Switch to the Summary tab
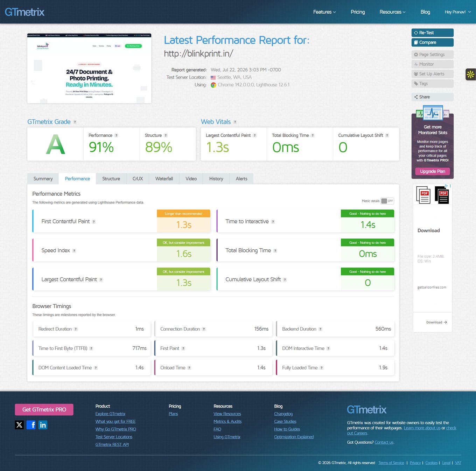 (x=43, y=179)
